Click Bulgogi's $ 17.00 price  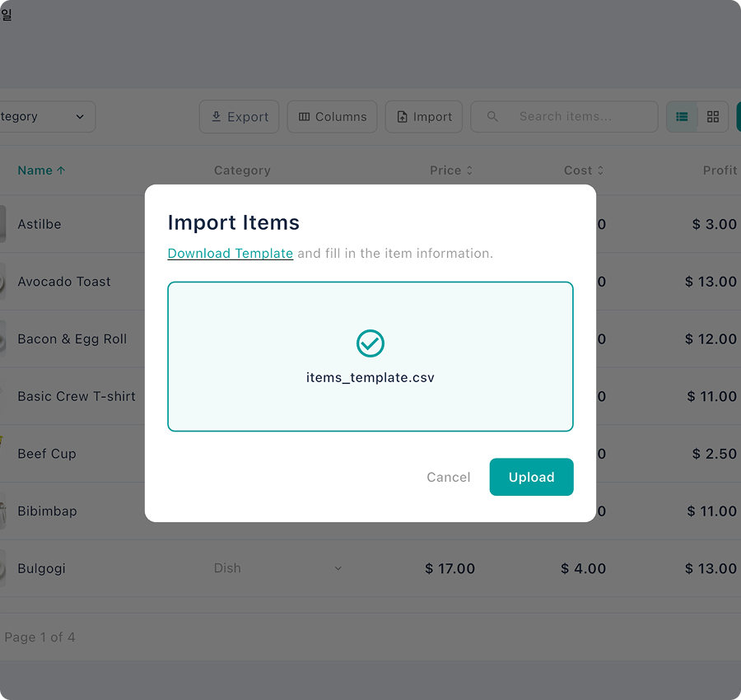[450, 568]
